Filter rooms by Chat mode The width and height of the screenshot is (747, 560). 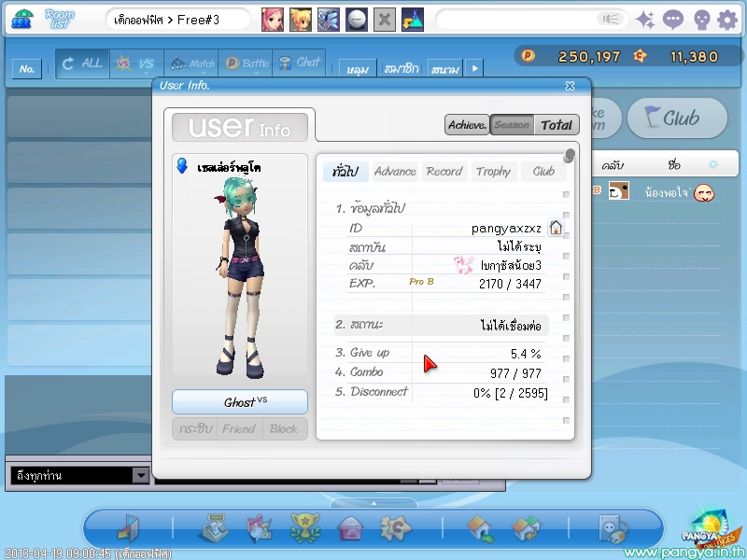[x=299, y=63]
